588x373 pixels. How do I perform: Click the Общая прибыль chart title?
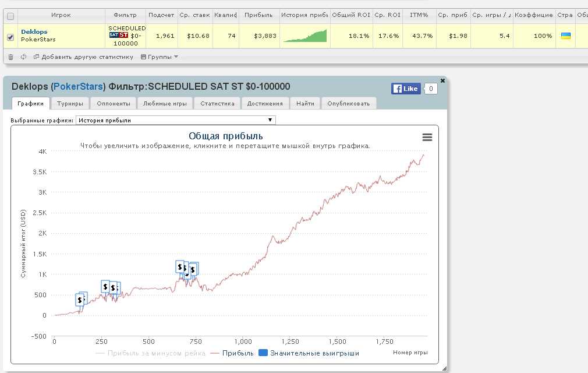pos(226,136)
